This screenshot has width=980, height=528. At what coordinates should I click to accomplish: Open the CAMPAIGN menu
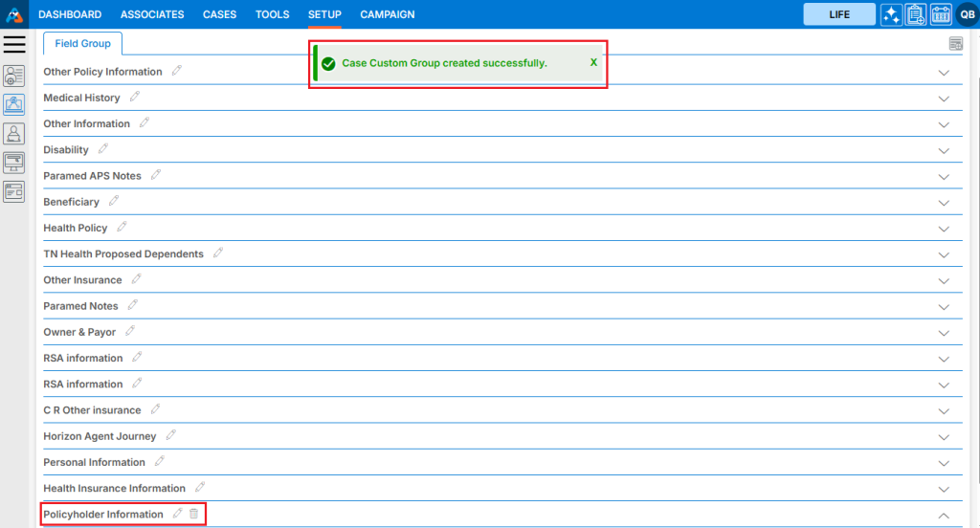click(x=388, y=14)
